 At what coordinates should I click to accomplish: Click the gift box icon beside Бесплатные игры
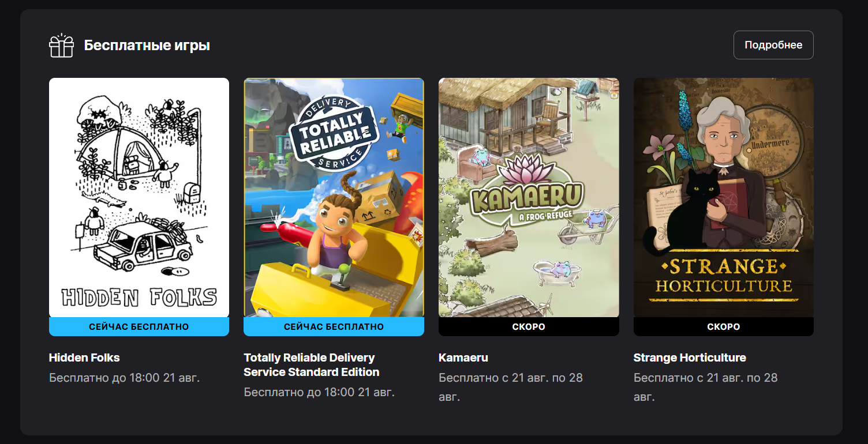(61, 46)
